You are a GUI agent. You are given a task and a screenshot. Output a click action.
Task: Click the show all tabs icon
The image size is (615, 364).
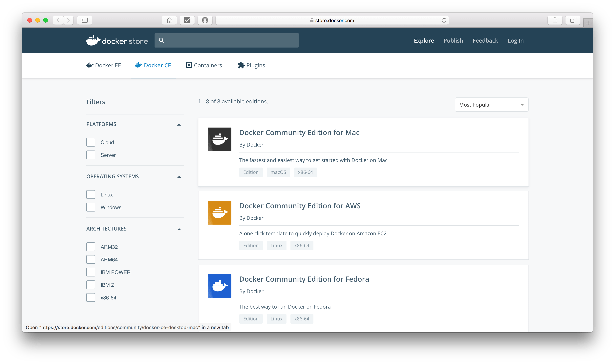coord(573,20)
